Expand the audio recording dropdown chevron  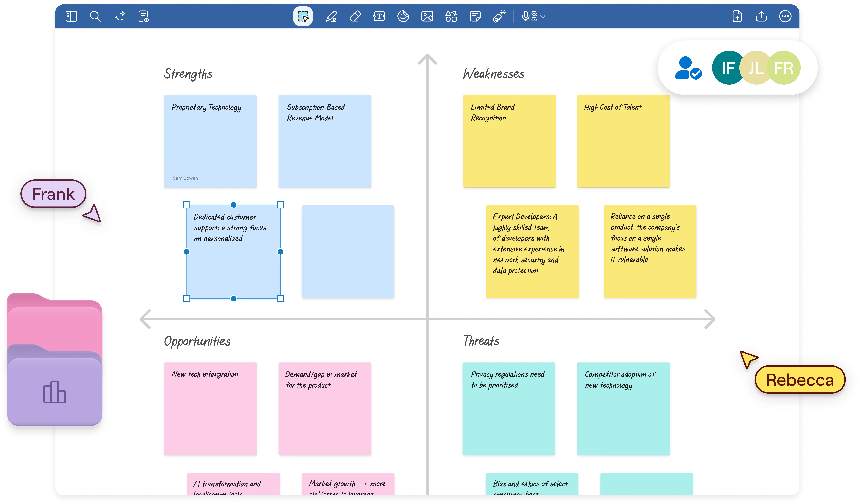coord(543,16)
